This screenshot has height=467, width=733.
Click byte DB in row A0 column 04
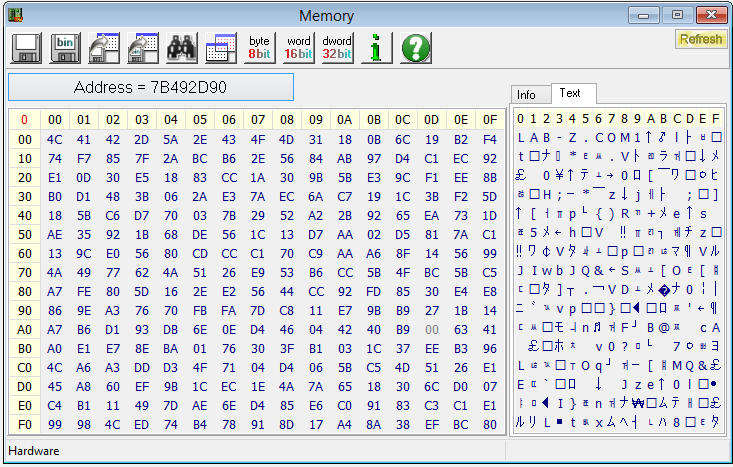click(171, 330)
